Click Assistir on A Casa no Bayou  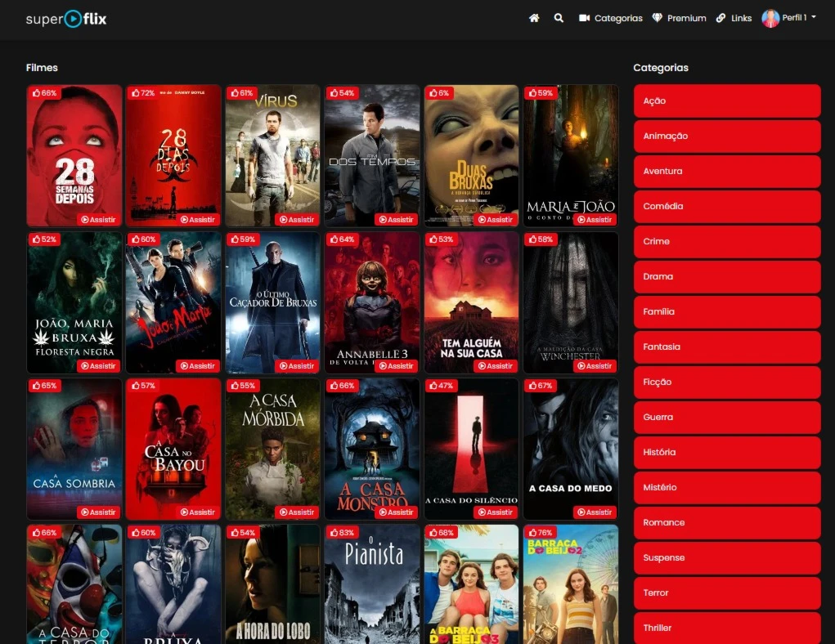(198, 512)
